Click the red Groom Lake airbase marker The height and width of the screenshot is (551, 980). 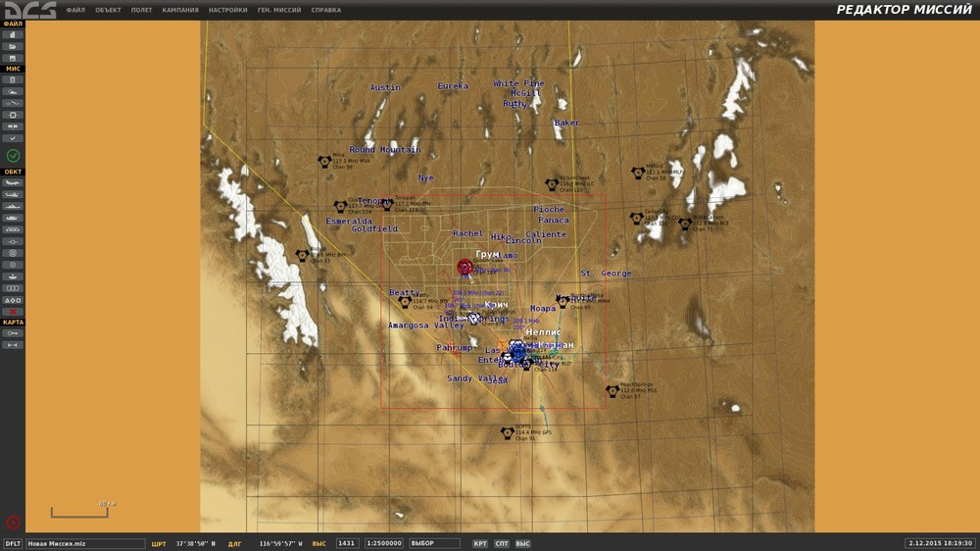(x=465, y=267)
